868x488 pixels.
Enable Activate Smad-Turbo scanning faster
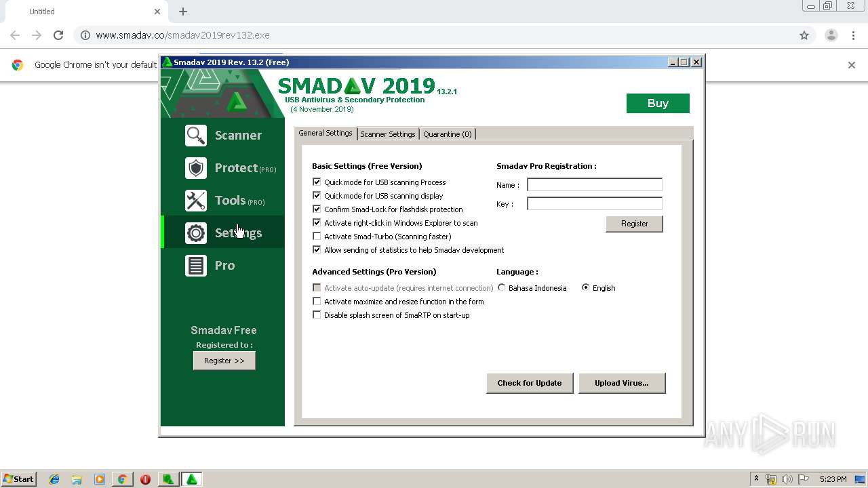[317, 236]
